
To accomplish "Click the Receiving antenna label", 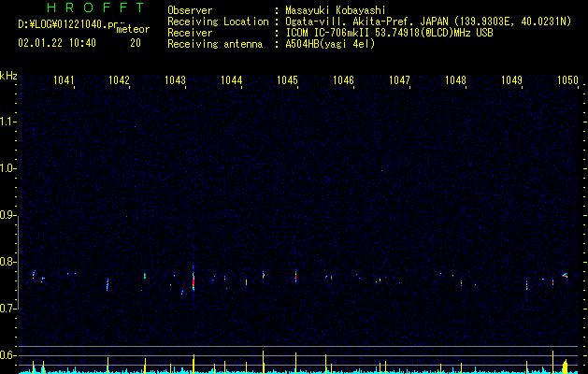I will [x=215, y=44].
